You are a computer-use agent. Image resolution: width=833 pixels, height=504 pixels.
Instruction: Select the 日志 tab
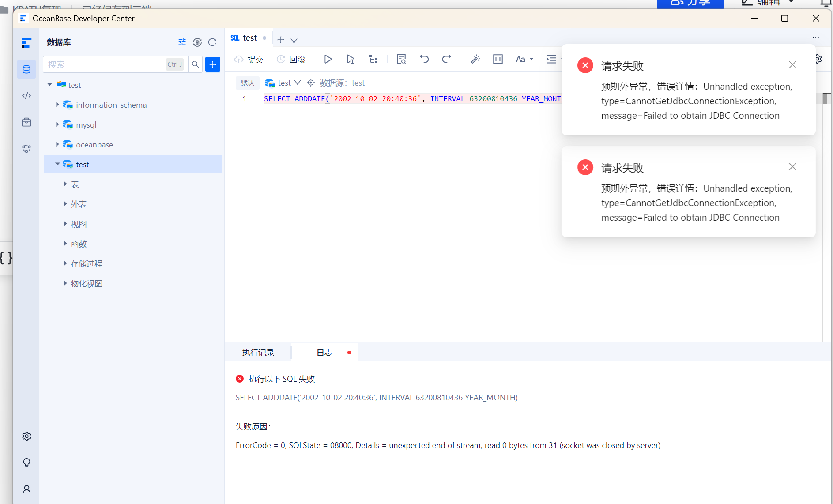(x=324, y=352)
